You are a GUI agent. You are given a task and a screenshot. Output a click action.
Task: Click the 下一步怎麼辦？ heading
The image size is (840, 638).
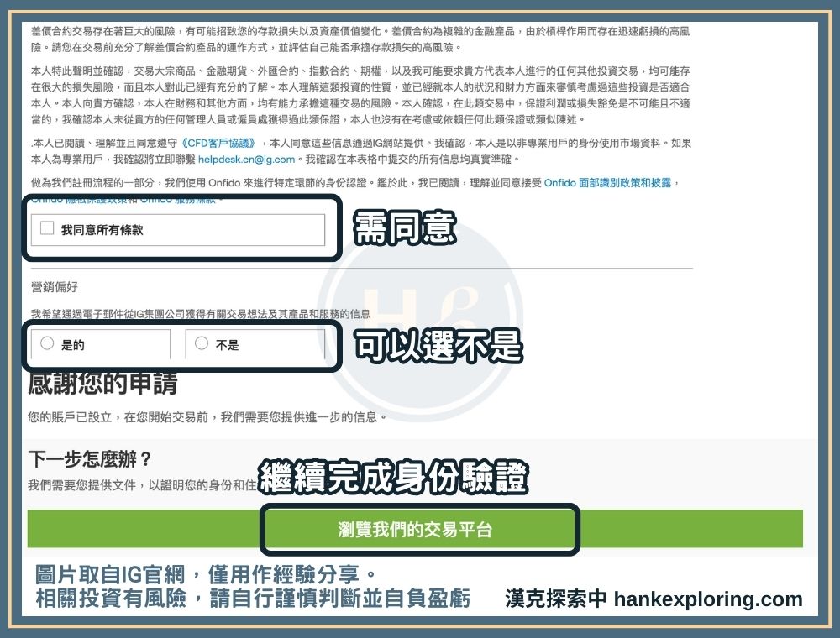90,459
